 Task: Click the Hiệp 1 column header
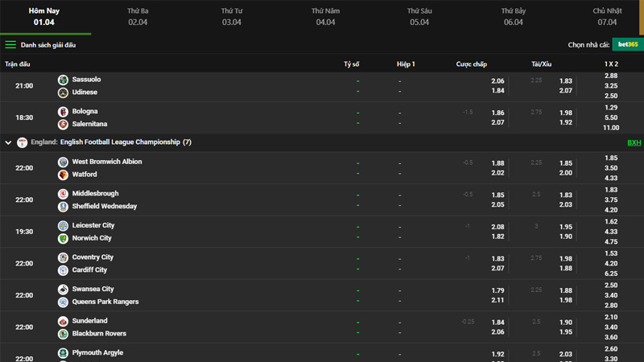(x=406, y=64)
